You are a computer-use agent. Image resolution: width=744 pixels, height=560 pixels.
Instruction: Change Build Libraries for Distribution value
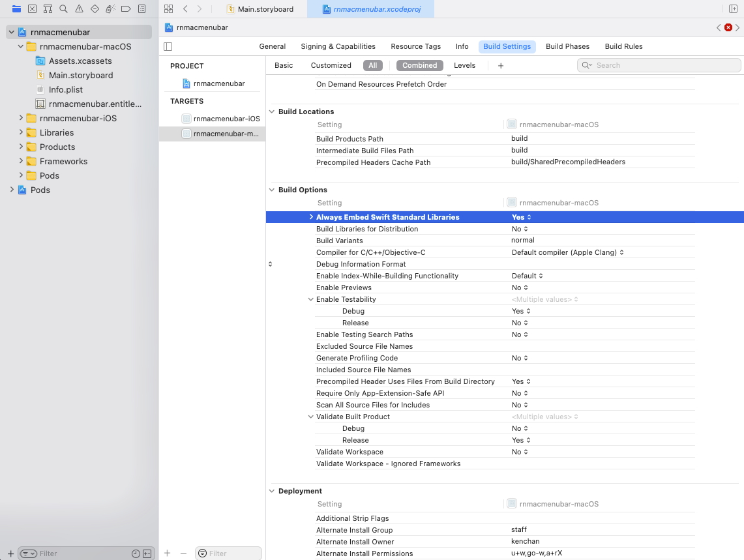point(520,229)
